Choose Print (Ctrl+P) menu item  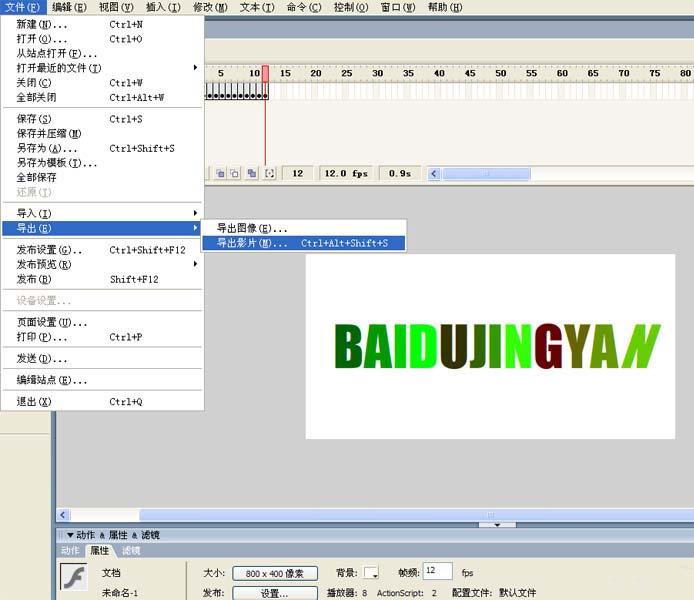click(102, 337)
